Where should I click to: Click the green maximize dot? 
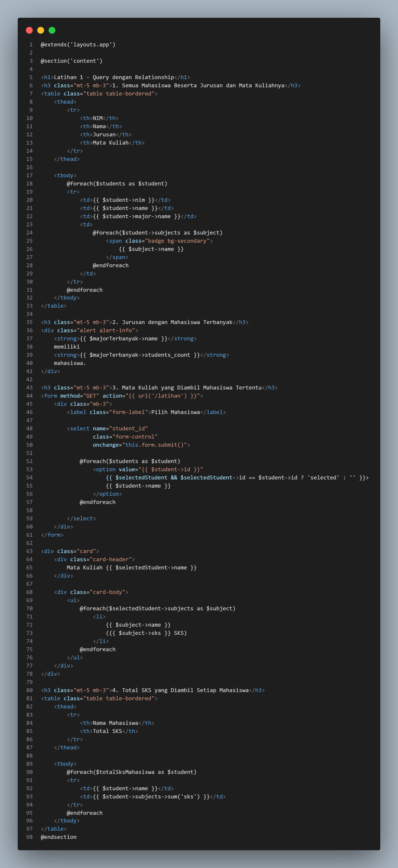click(x=52, y=30)
